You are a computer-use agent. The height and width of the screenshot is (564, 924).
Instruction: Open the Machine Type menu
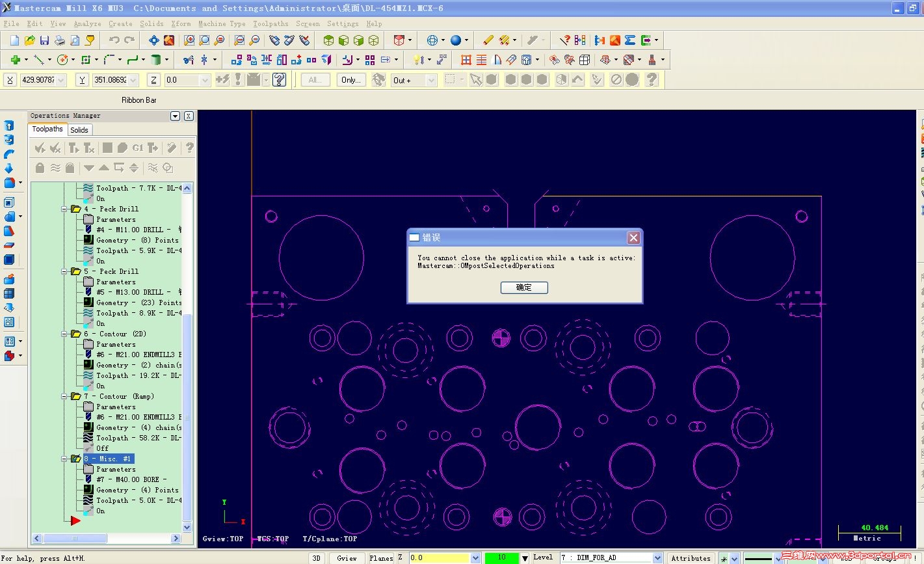[x=222, y=24]
